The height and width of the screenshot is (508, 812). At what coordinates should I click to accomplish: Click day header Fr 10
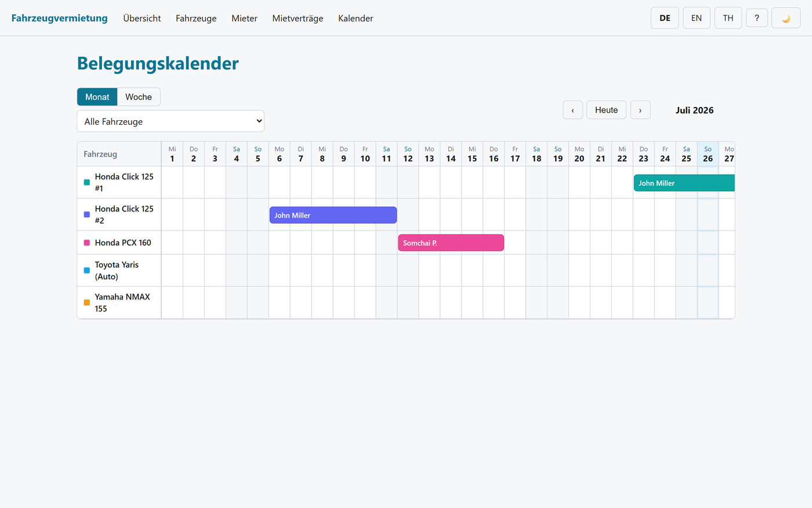365,154
